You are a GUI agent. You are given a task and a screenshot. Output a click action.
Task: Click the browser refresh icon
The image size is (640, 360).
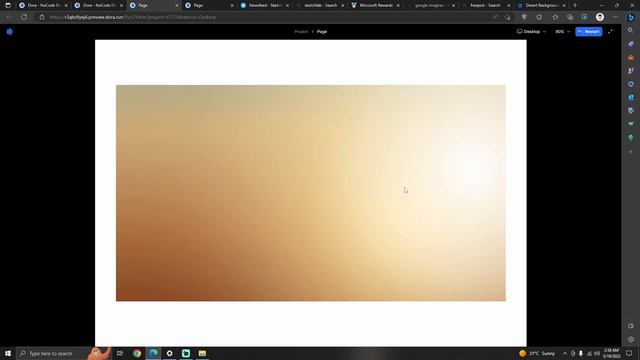coord(24,17)
